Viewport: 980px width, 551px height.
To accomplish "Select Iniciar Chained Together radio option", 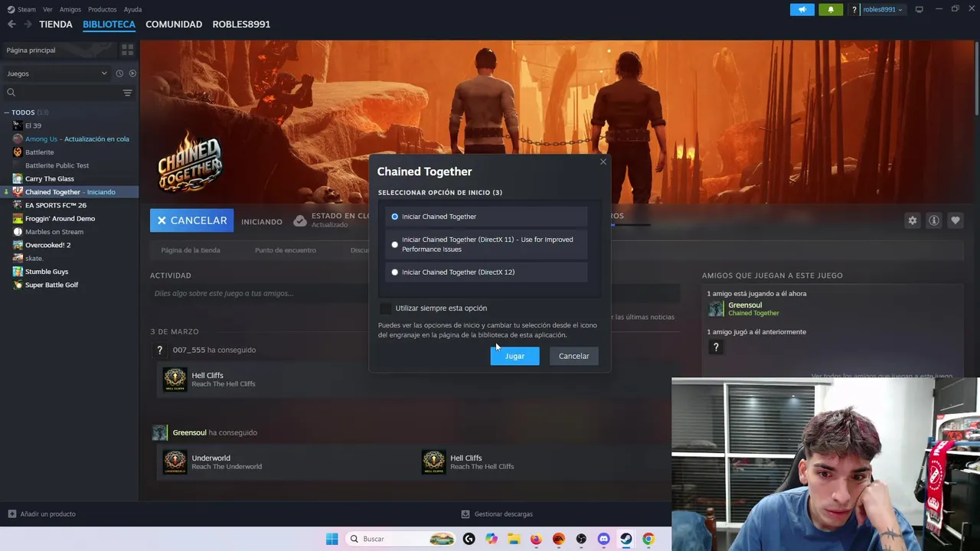I will 395,217.
